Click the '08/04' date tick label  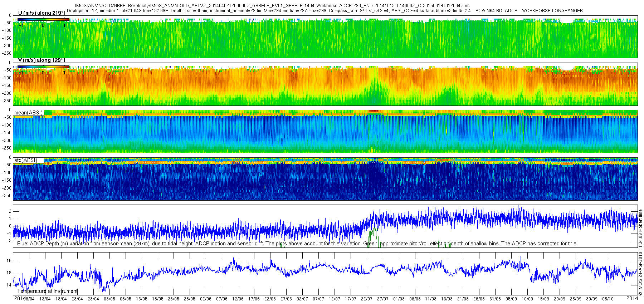[x=29, y=299]
